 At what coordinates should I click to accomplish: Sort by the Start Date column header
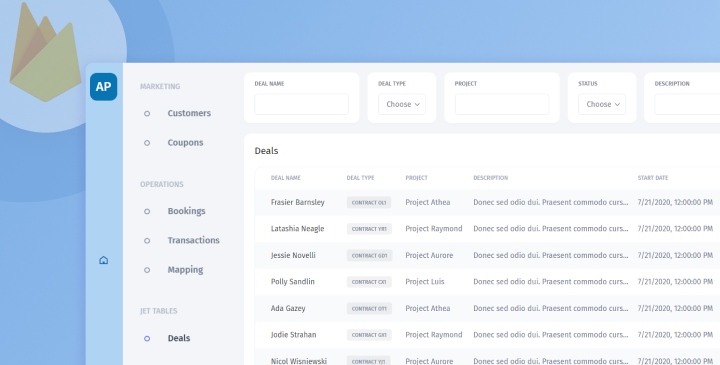(x=652, y=178)
